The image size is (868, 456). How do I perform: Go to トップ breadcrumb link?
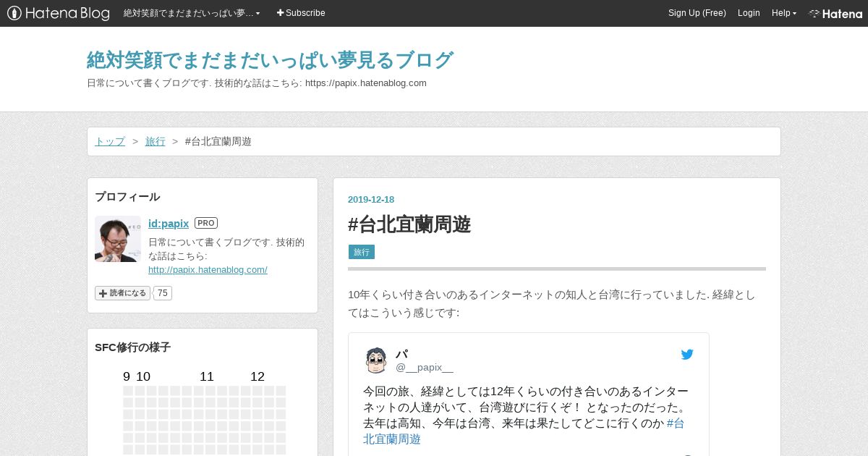[110, 141]
